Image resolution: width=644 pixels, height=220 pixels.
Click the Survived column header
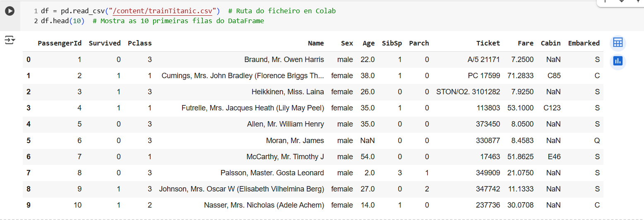click(x=105, y=43)
